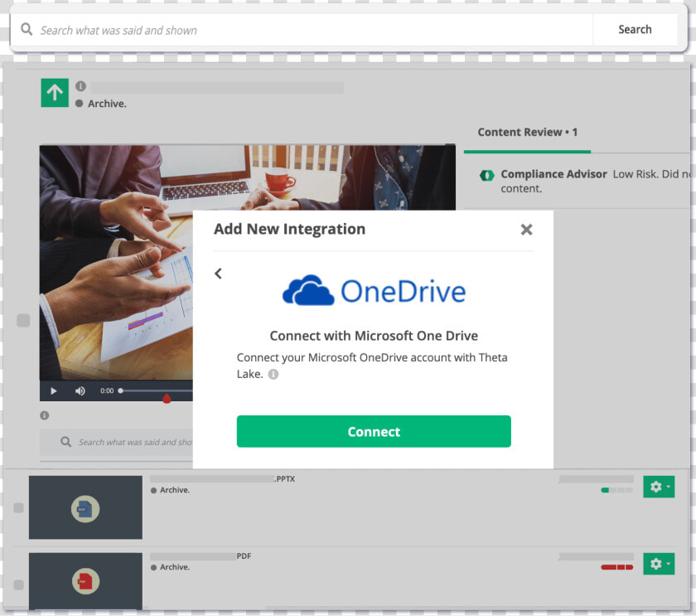This screenshot has width=696, height=616.
Task: Open gear dropdown for the PPTX row
Action: 659,487
